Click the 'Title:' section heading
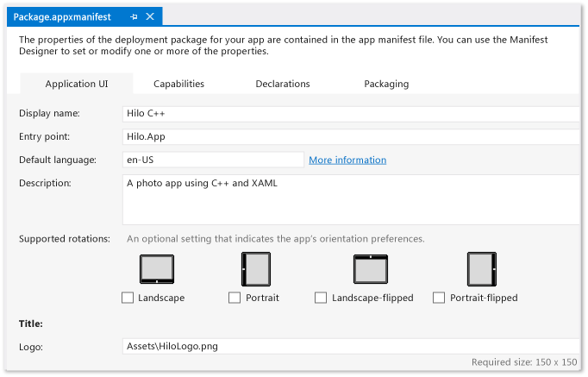The height and width of the screenshot is (377, 588). [x=31, y=324]
